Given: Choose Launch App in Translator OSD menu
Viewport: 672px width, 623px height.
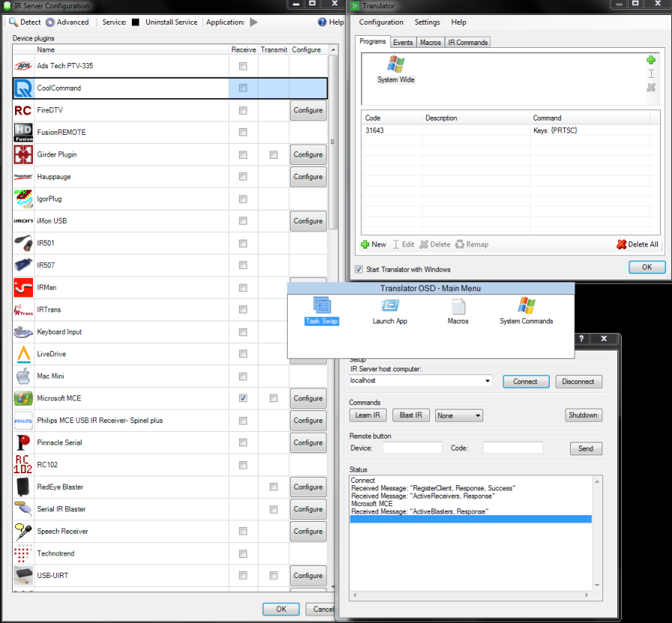Looking at the screenshot, I should pyautogui.click(x=390, y=311).
